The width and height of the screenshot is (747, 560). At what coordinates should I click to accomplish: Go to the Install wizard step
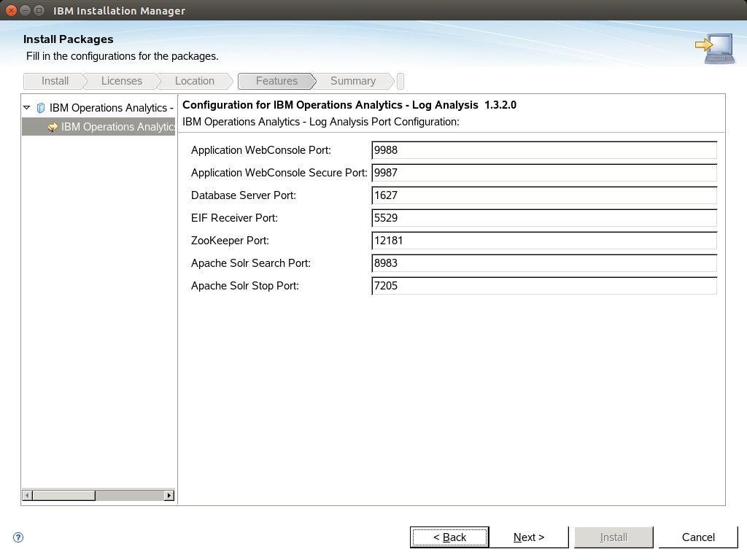click(x=55, y=81)
